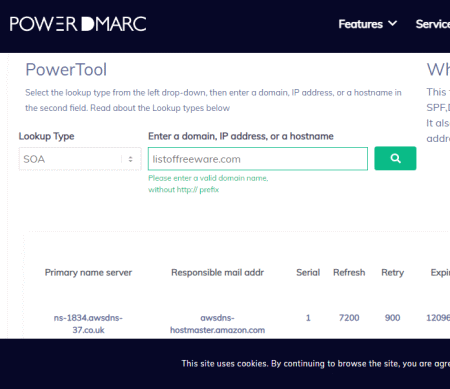Click the Refresh value 7200
This screenshot has height=389, width=450.
click(349, 318)
